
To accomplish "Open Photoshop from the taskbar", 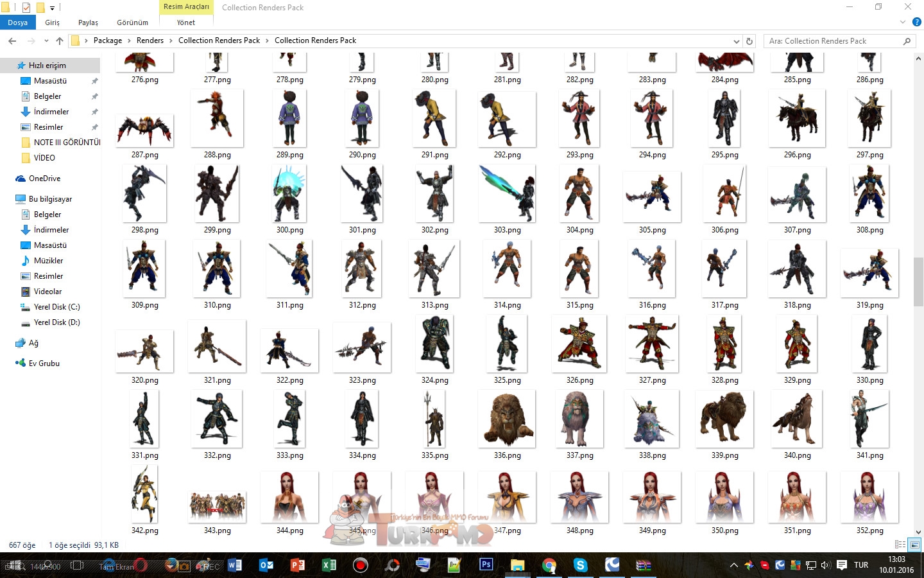I will tap(486, 565).
